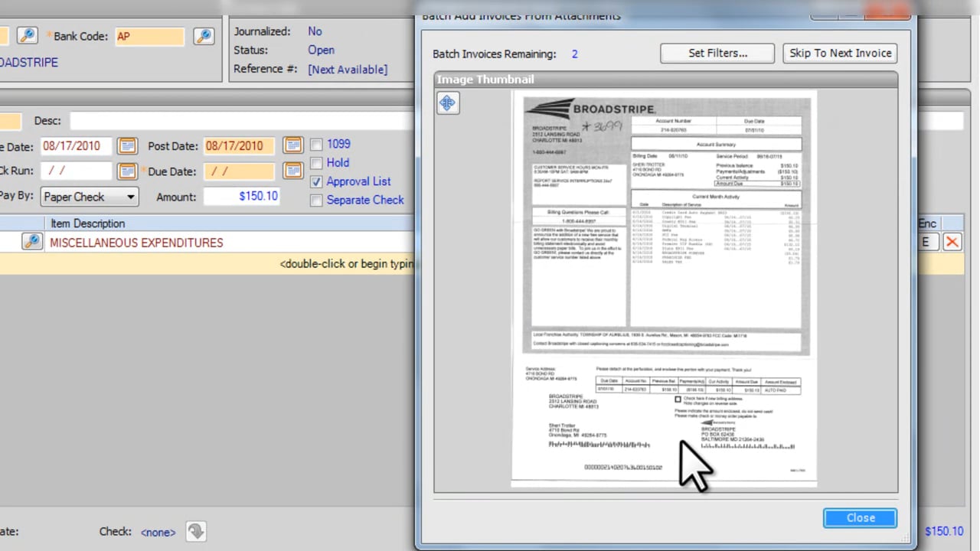
Task: Open the calendar picker for Post Date
Action: [x=292, y=145]
